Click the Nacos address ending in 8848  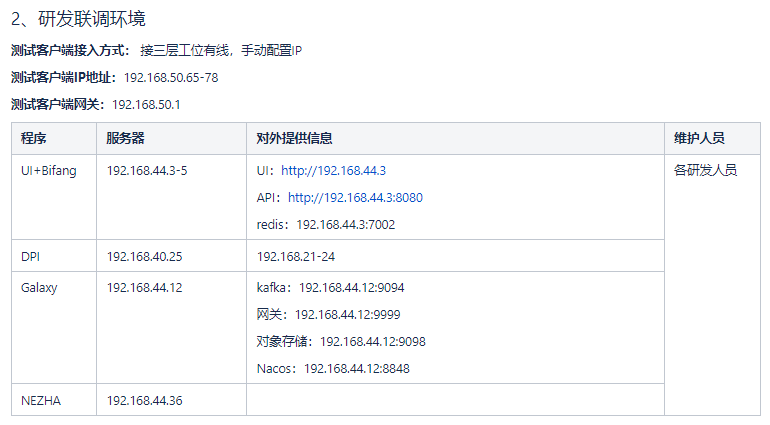click(x=333, y=369)
